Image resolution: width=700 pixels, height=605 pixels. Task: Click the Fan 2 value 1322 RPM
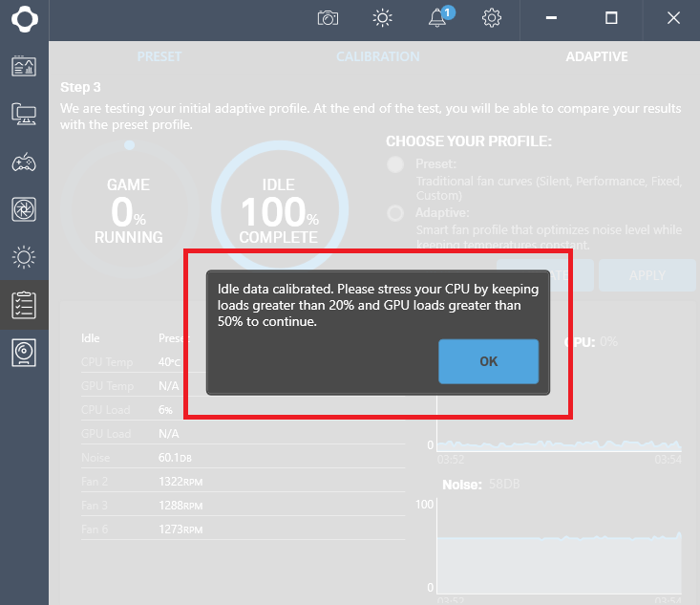pos(180,482)
